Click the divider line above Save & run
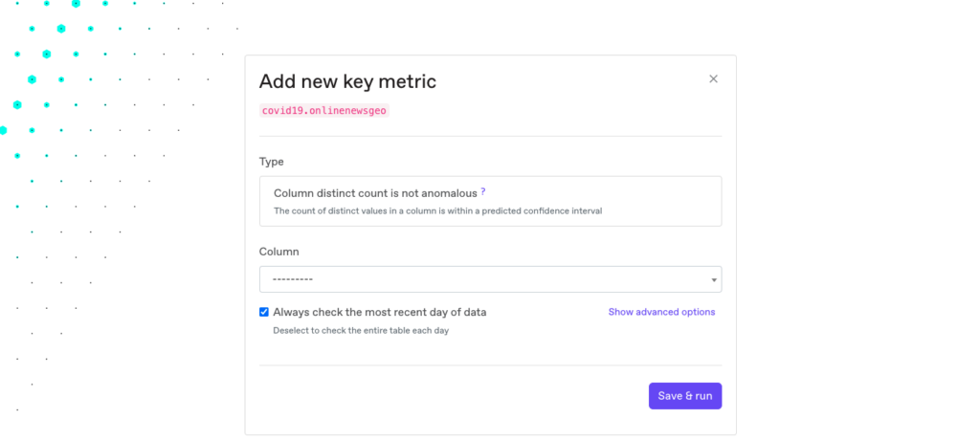The width and height of the screenshot is (980, 441). (x=490, y=364)
